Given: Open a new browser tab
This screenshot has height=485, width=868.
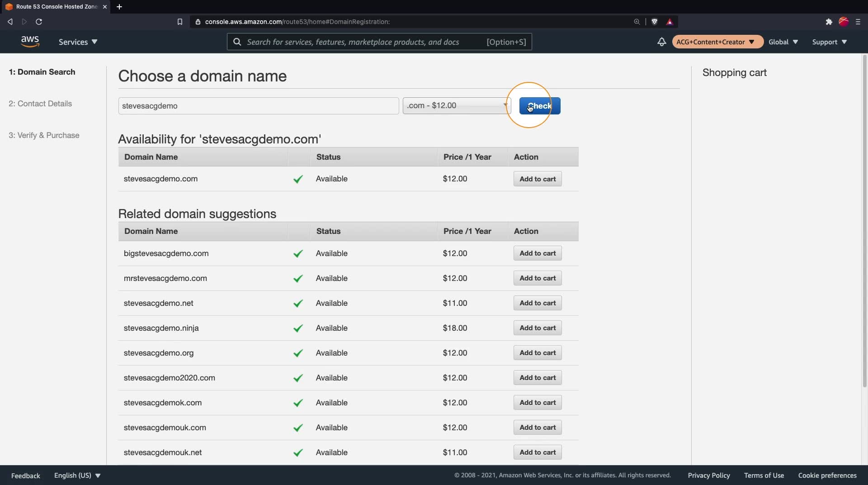Looking at the screenshot, I should (119, 7).
